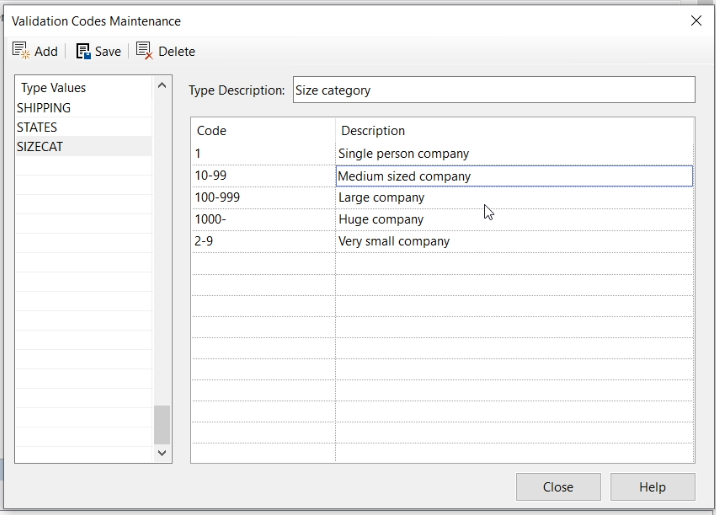Click the Type Values scrollbar thumb
Screen dimensions: 716x515
click(162, 424)
